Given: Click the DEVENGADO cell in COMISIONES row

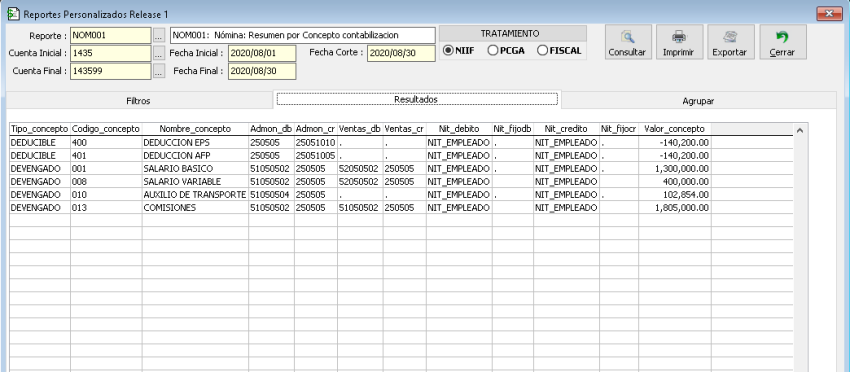Looking at the screenshot, I should click(x=40, y=207).
